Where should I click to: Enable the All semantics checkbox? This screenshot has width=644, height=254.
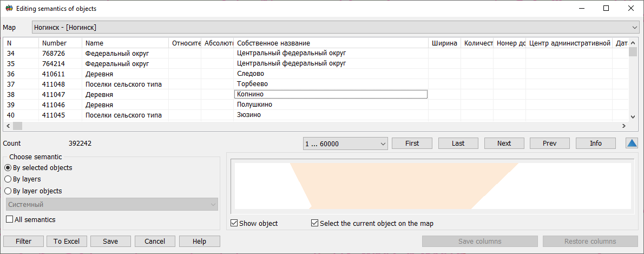pyautogui.click(x=10, y=219)
